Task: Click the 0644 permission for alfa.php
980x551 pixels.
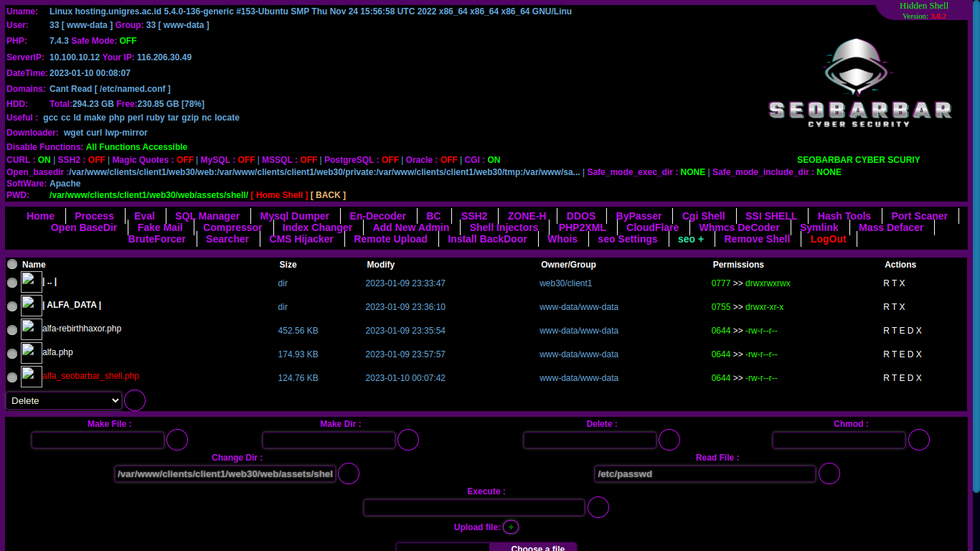Action: pyautogui.click(x=721, y=354)
